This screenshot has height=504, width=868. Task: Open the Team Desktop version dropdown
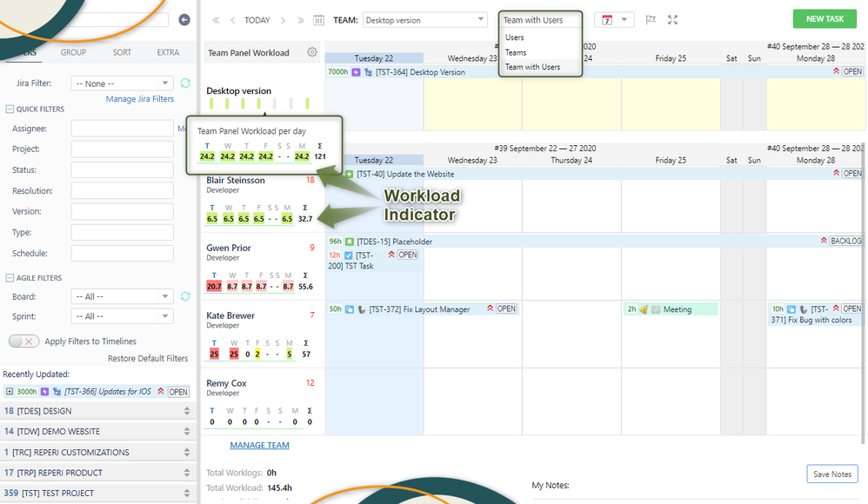425,20
